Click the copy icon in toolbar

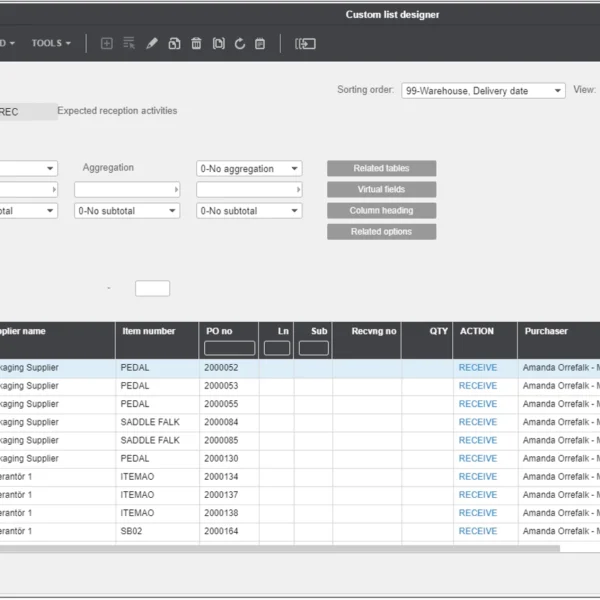[x=174, y=44]
